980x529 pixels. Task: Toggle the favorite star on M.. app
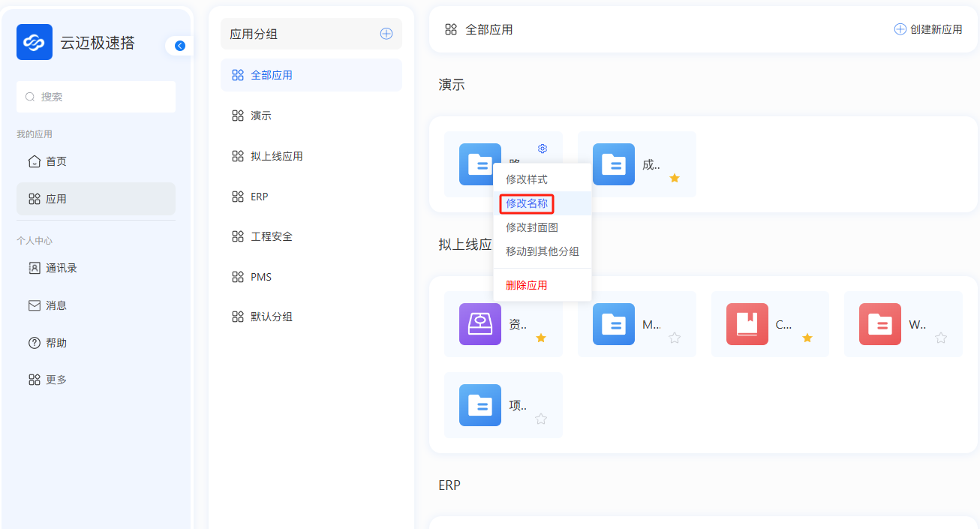675,338
